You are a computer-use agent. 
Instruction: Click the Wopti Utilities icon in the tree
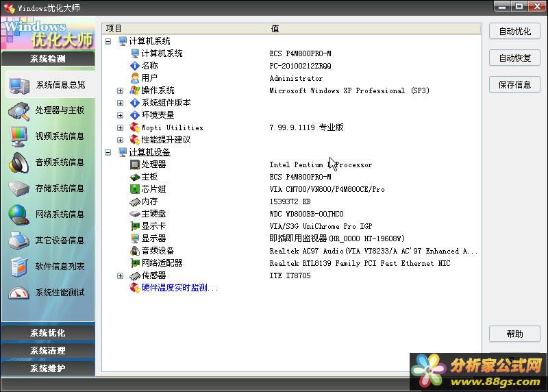[x=134, y=127]
